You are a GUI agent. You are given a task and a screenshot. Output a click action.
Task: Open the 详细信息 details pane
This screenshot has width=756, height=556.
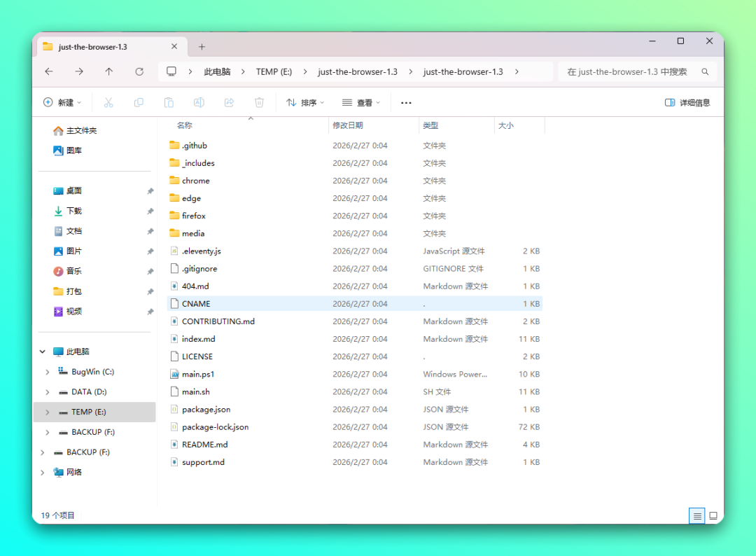pyautogui.click(x=687, y=102)
